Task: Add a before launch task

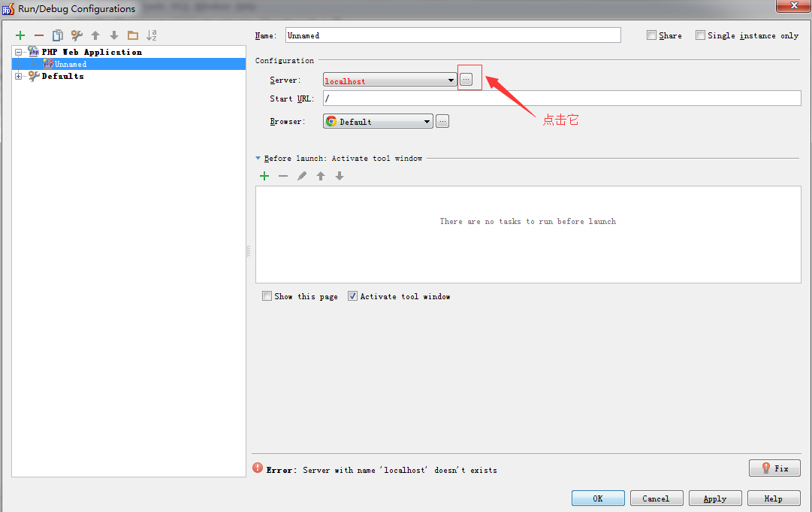Action: pyautogui.click(x=264, y=176)
